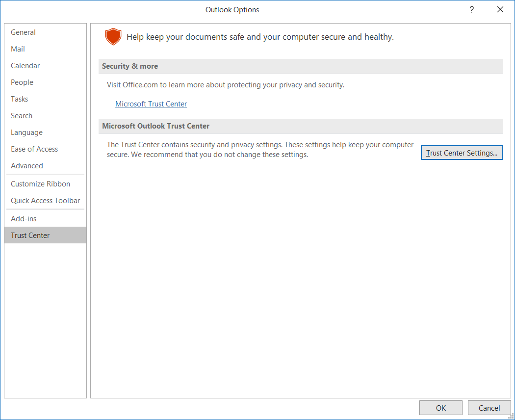
Task: Open Quick Access Toolbar settings
Action: (x=45, y=201)
